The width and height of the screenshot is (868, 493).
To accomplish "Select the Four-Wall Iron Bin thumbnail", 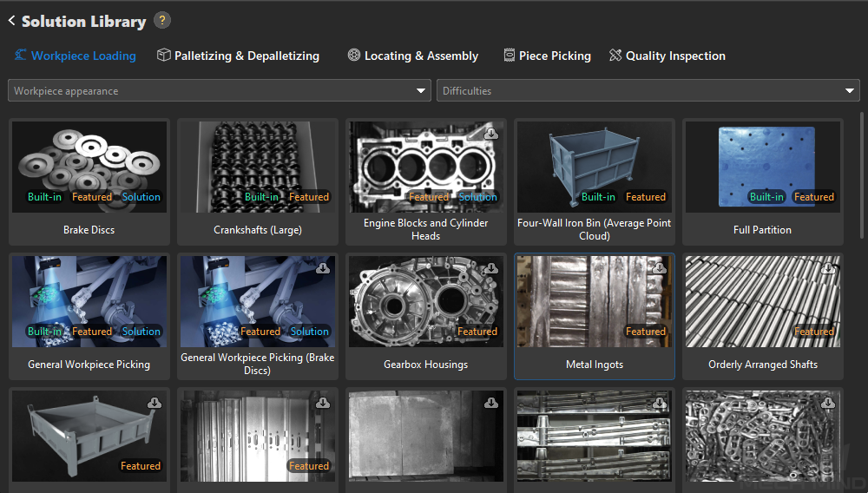I will click(x=595, y=168).
